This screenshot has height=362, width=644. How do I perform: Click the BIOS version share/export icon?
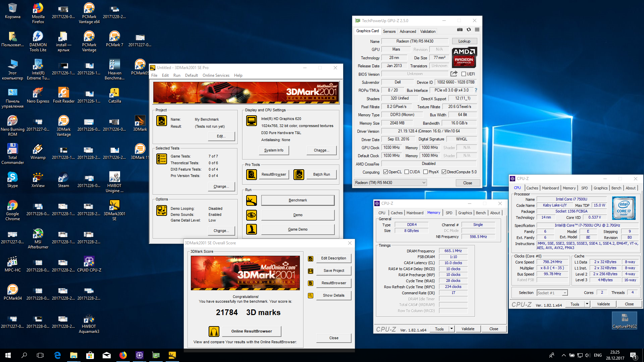[x=454, y=74]
